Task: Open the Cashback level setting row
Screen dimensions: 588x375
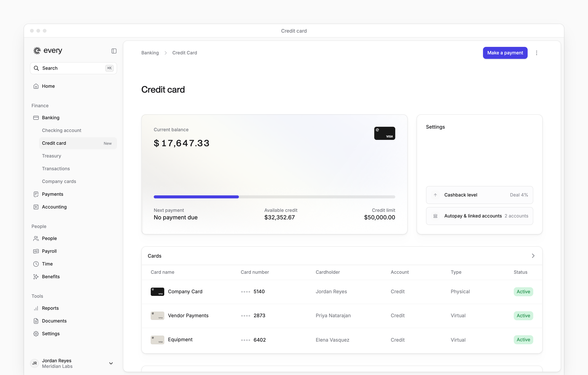Action: coord(479,195)
